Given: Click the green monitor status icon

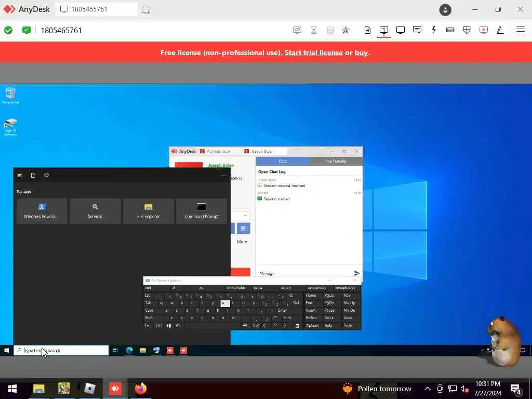Looking at the screenshot, I should pyautogui.click(x=26, y=30).
